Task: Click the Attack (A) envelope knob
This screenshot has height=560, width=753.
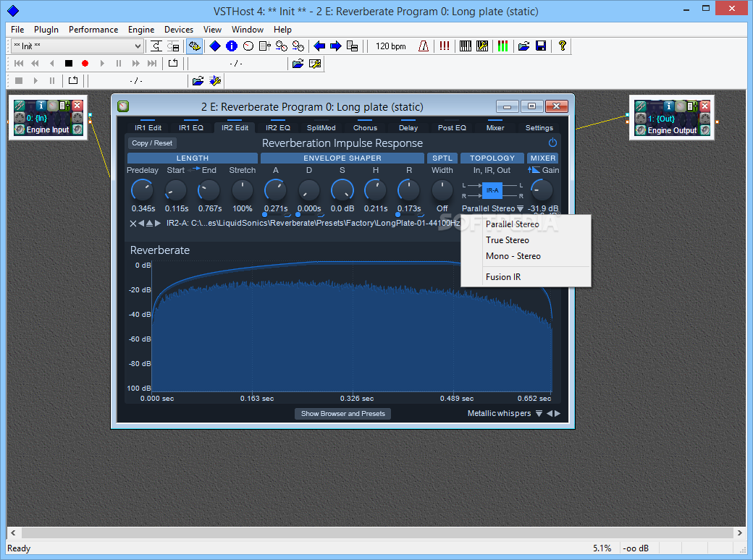Action: coord(276,190)
